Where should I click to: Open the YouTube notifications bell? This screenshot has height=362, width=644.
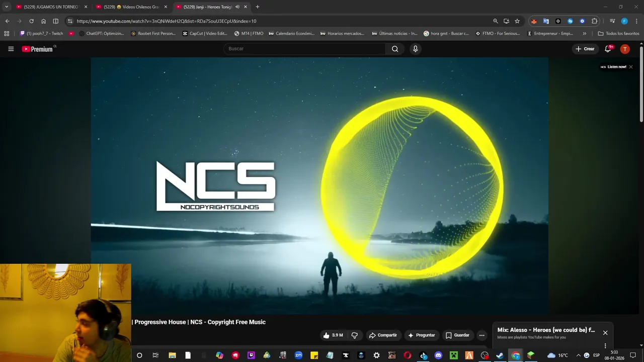click(x=608, y=49)
